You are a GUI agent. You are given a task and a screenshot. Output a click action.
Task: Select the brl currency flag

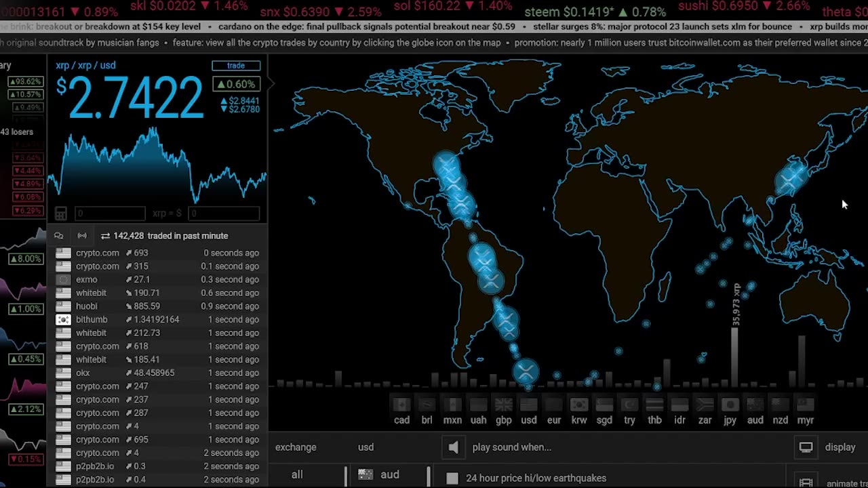427,405
